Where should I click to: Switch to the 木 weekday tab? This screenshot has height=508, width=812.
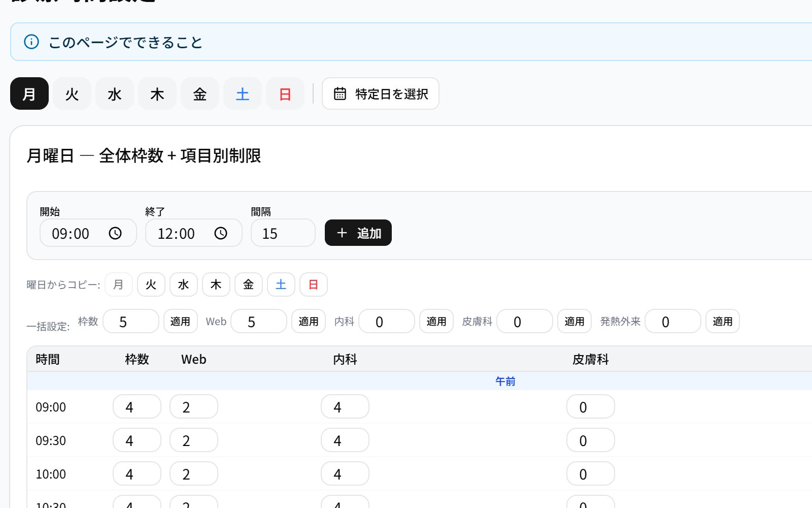[x=157, y=93]
